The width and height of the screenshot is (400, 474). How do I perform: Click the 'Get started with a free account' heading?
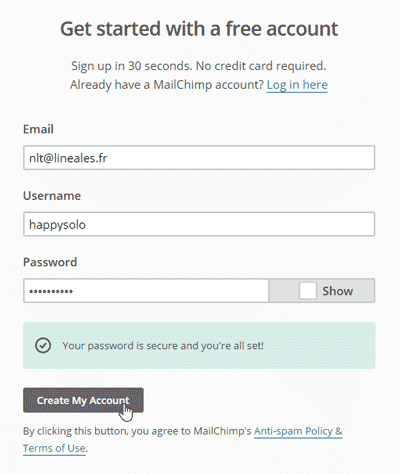(199, 29)
